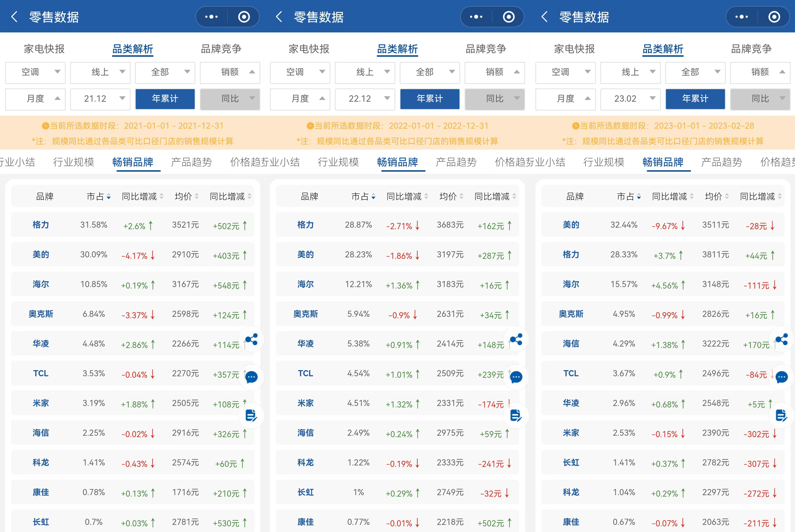
Task: Expand the 空调 category dropdown in the right panel
Action: coord(565,72)
